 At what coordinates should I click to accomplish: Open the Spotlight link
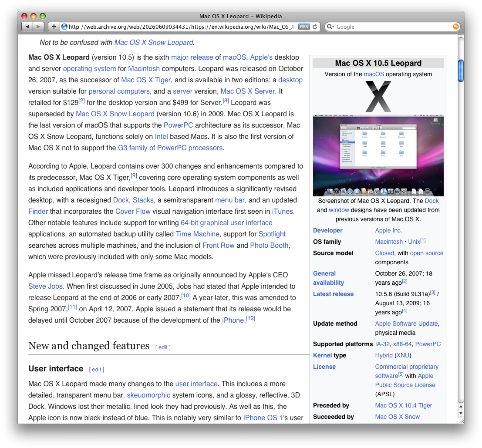pos(272,234)
